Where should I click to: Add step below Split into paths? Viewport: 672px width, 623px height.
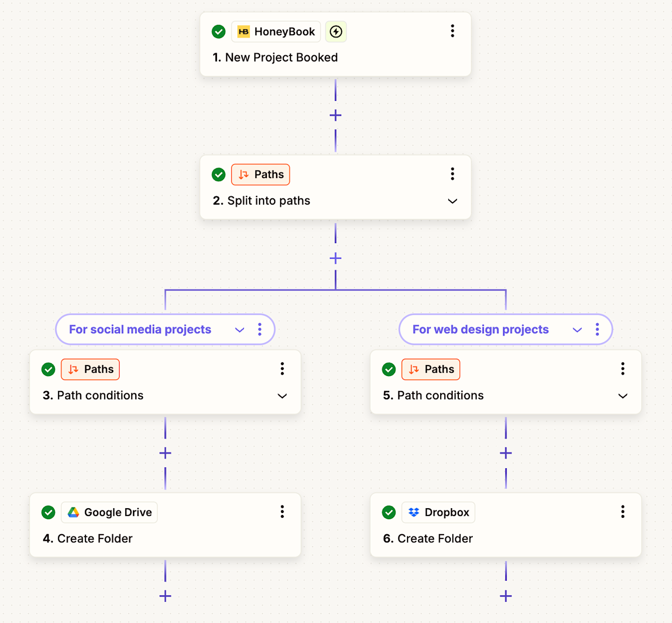click(x=336, y=258)
